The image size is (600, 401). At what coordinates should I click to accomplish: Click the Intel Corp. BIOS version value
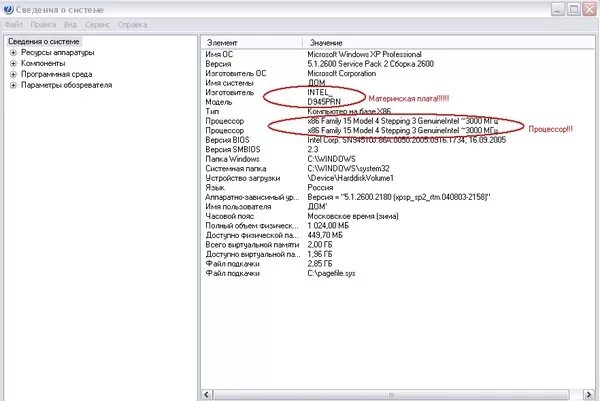[x=407, y=140]
